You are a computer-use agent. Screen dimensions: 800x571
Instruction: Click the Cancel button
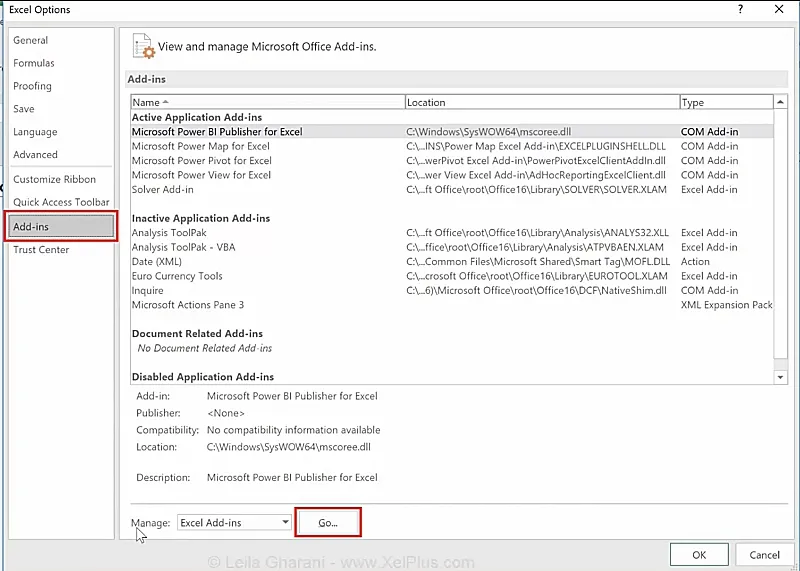coord(764,555)
